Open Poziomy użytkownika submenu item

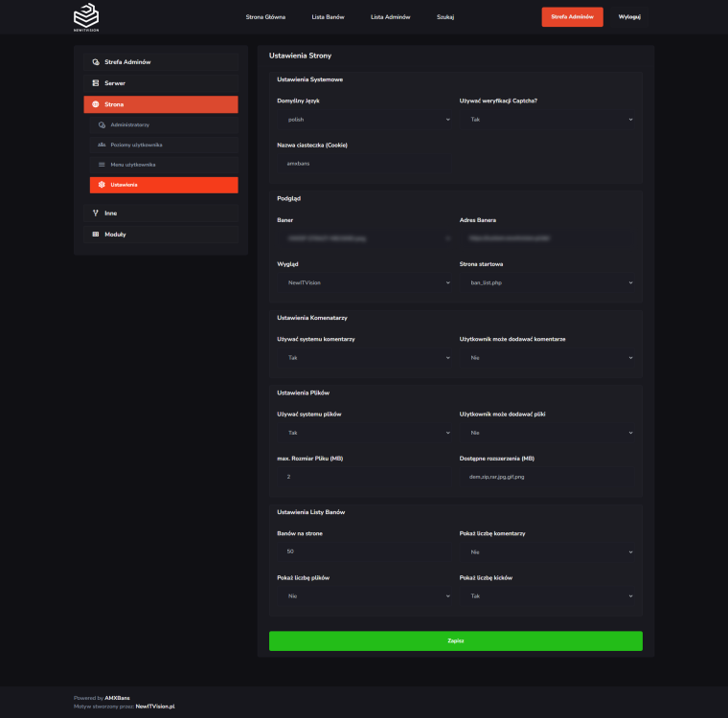coord(164,145)
